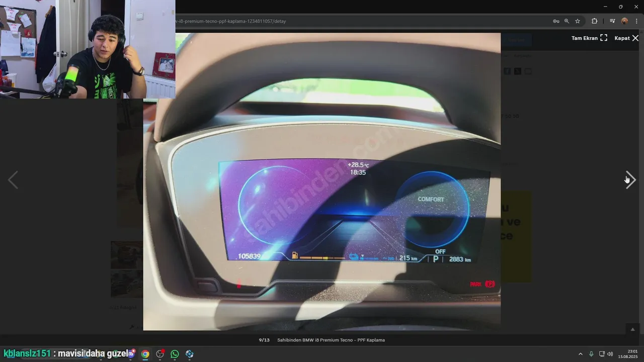Click the scroll-to-top arrow button

coord(633,329)
